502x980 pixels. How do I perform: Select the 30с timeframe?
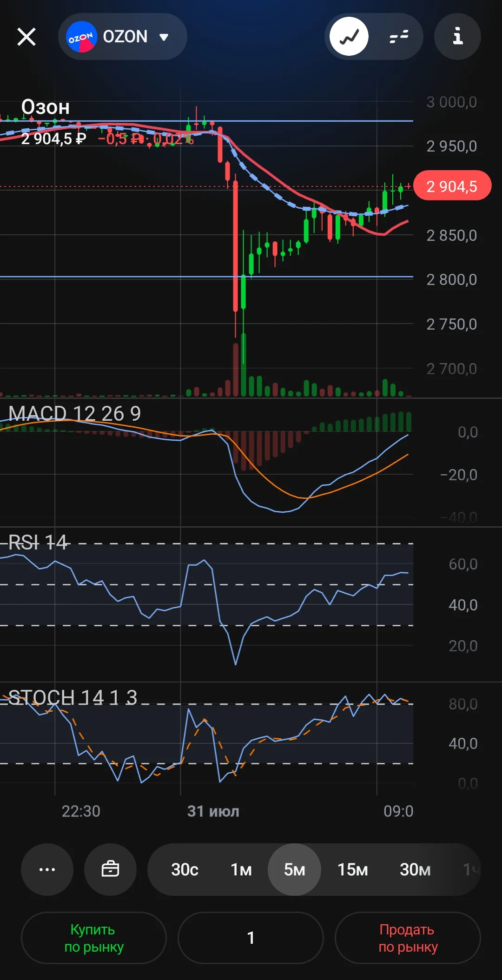(x=185, y=869)
